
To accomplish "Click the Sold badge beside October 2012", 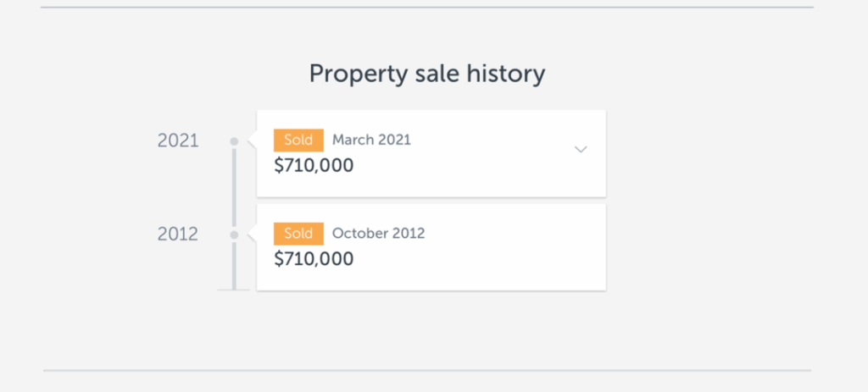I will [298, 233].
